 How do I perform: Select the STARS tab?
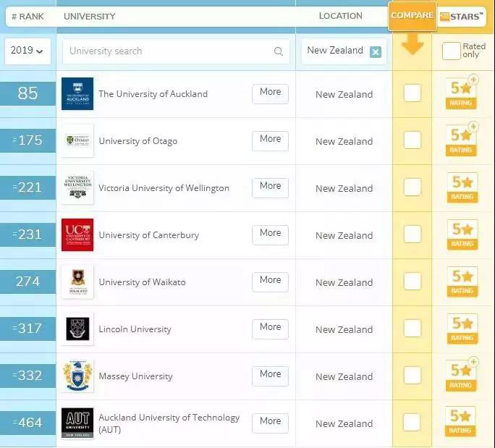[462, 17]
